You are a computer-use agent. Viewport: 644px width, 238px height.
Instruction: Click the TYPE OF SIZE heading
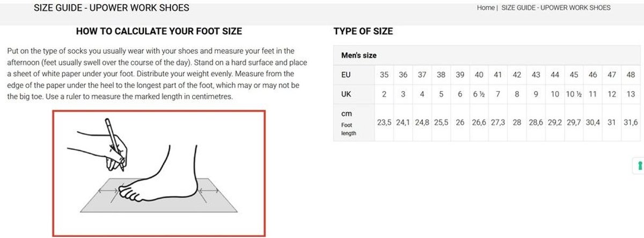[x=363, y=31]
